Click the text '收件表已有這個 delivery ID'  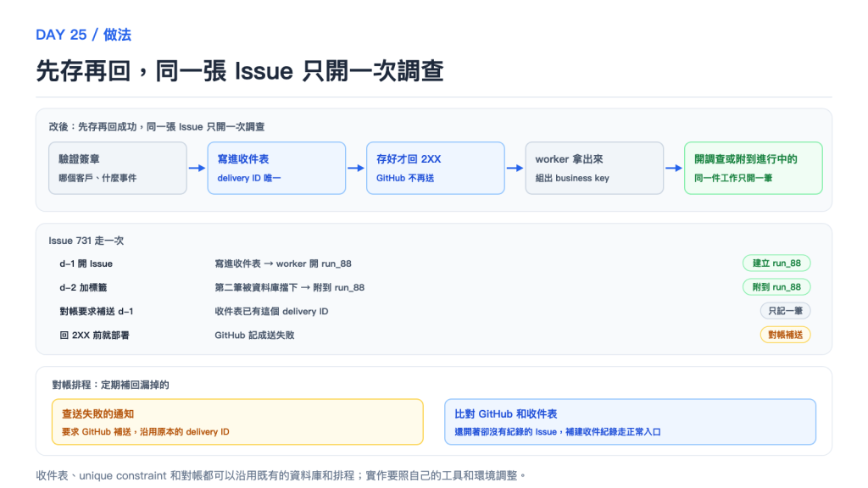(x=271, y=312)
